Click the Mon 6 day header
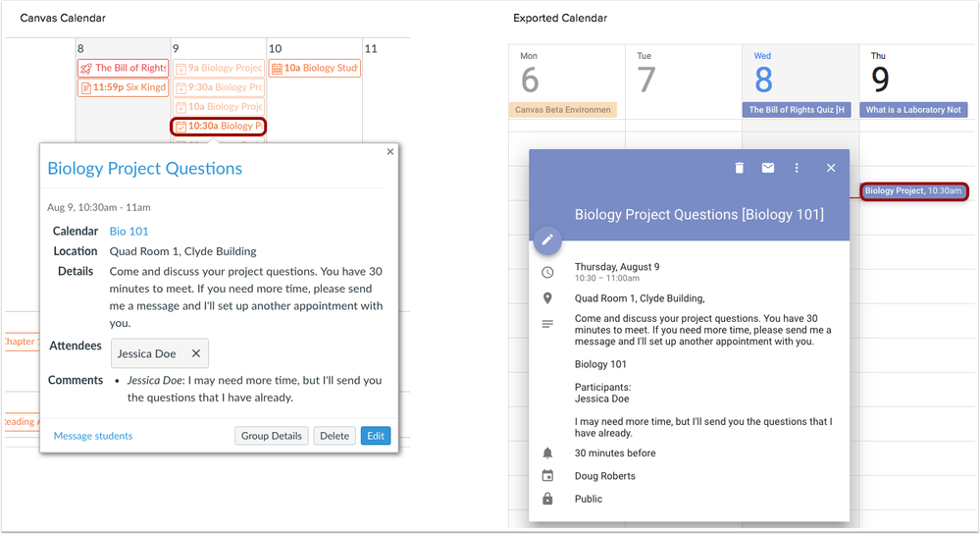980x534 pixels. click(530, 74)
